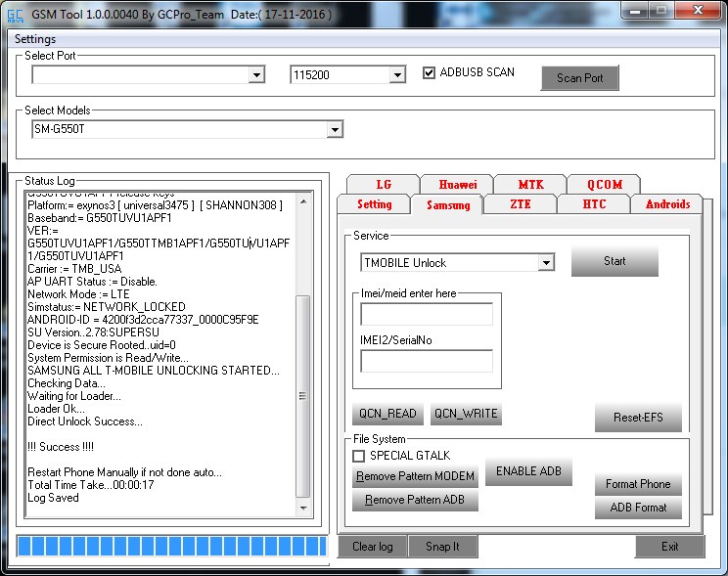This screenshot has width=728, height=576.
Task: Switch to the LG tab
Action: pyautogui.click(x=383, y=184)
